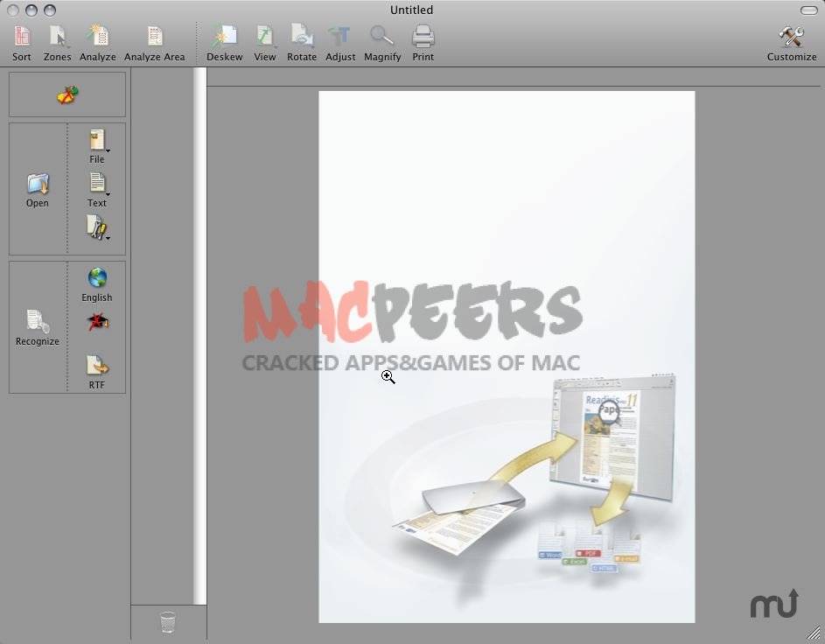Toggle the crossed-out wizard icon in the top panel
Image resolution: width=825 pixels, height=644 pixels.
tap(67, 94)
